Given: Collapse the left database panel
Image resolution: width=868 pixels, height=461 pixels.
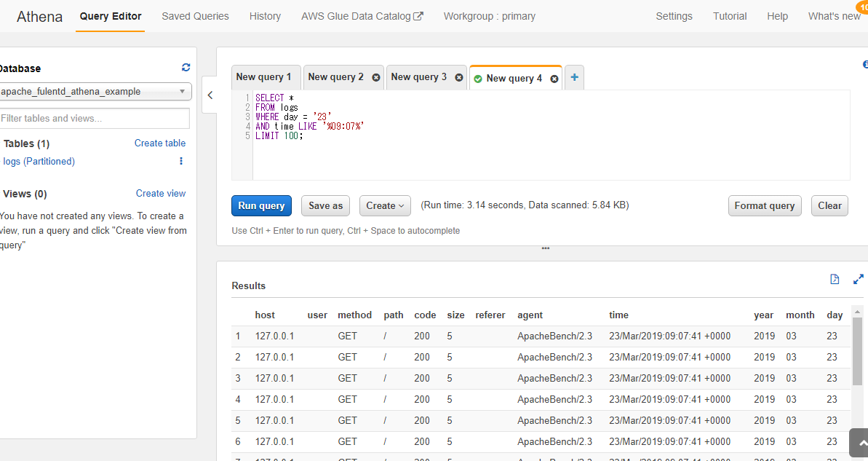Looking at the screenshot, I should tap(210, 95).
